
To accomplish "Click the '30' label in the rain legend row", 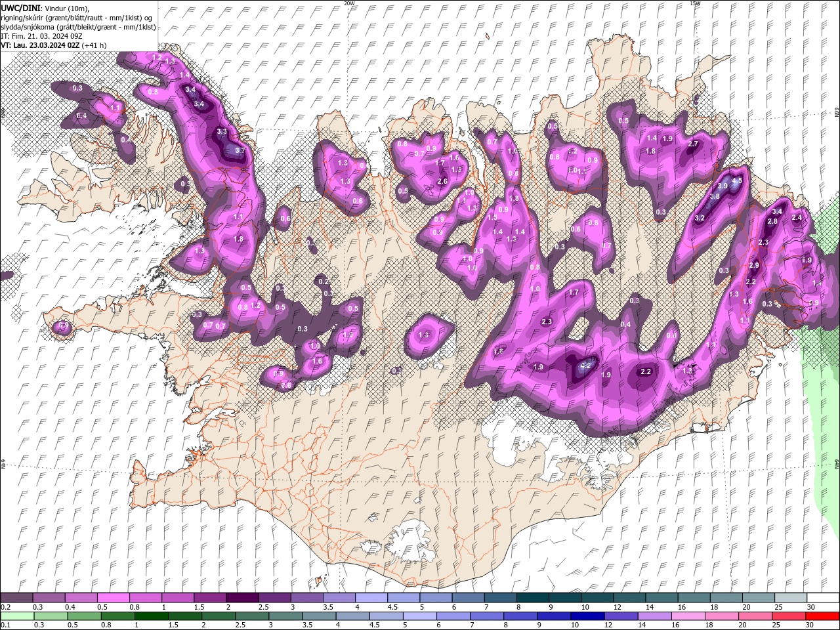I will click(810, 625).
